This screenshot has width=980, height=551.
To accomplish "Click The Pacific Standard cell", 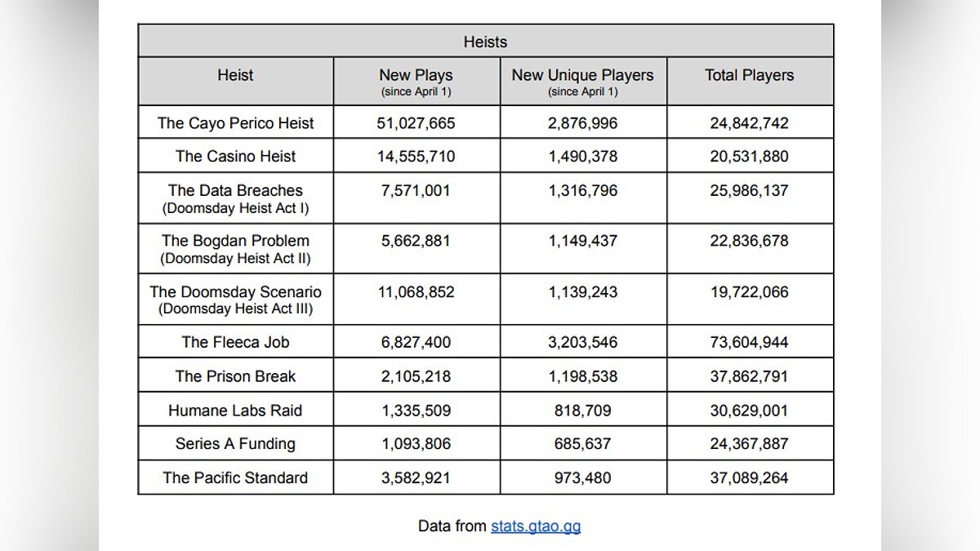I will [235, 478].
